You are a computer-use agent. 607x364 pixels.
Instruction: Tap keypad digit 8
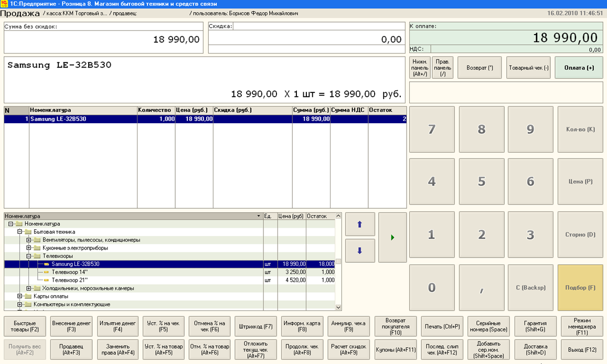click(x=482, y=129)
